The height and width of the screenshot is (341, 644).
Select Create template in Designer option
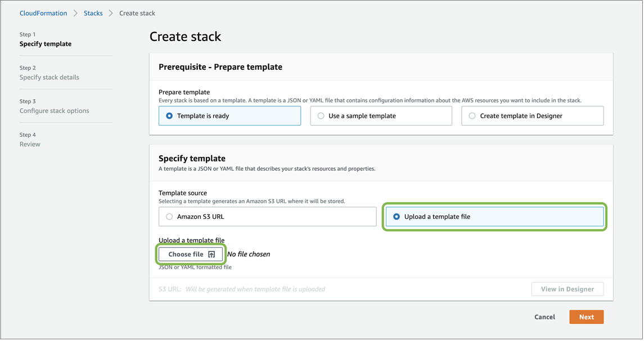coord(471,115)
